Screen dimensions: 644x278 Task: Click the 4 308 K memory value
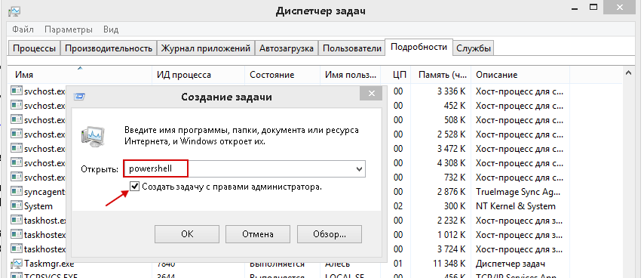tap(451, 163)
